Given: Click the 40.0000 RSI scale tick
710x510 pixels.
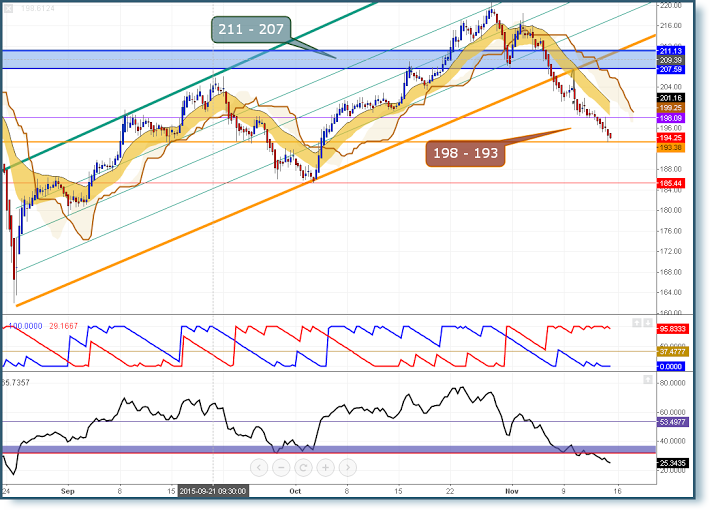Looking at the screenshot, I should (x=673, y=441).
